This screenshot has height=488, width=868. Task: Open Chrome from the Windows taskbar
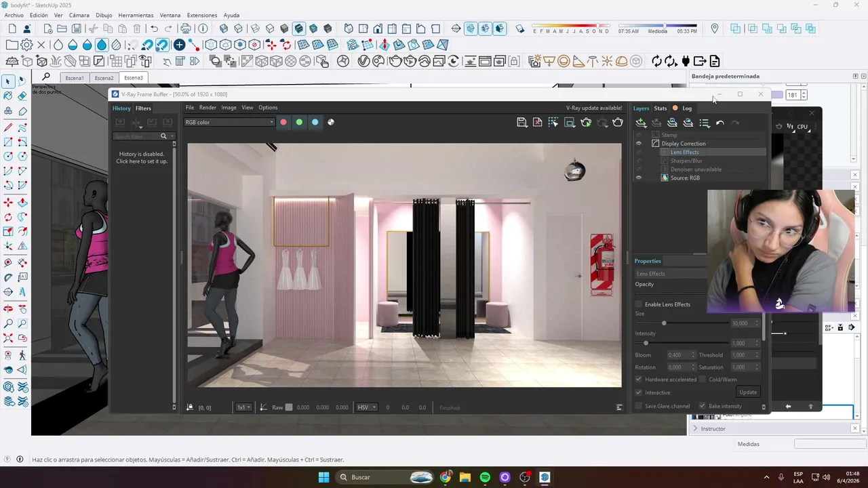point(445,477)
